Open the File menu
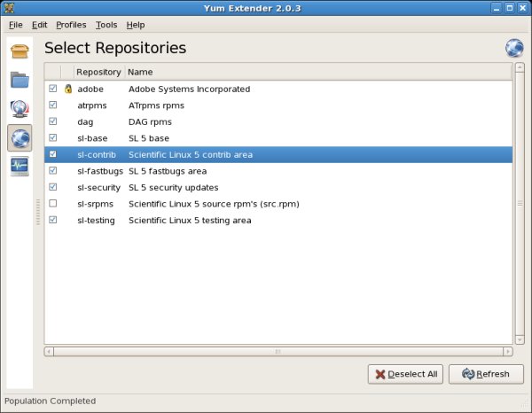The width and height of the screenshot is (532, 413). (15, 25)
